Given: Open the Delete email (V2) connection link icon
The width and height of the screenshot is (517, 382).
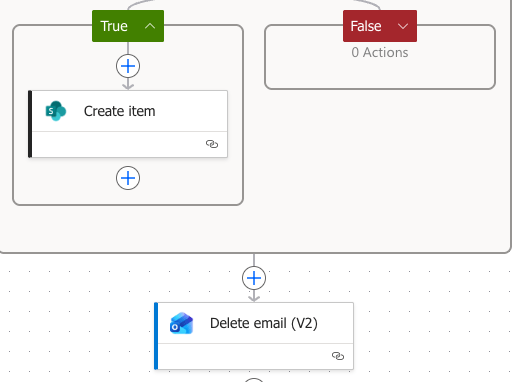Looking at the screenshot, I should point(338,356).
